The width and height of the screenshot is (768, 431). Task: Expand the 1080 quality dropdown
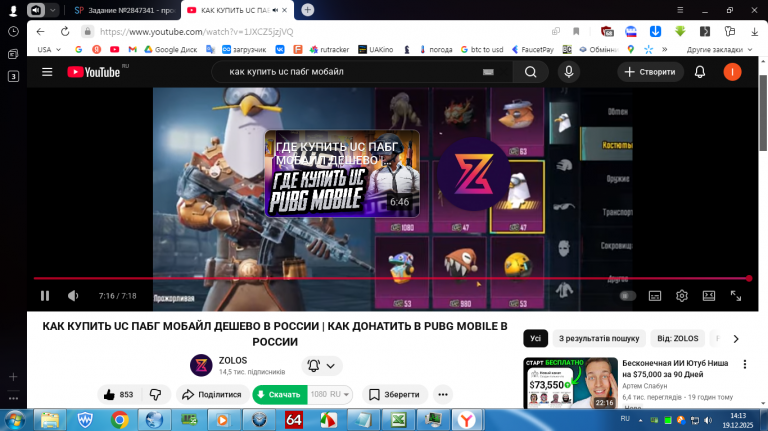[330, 395]
